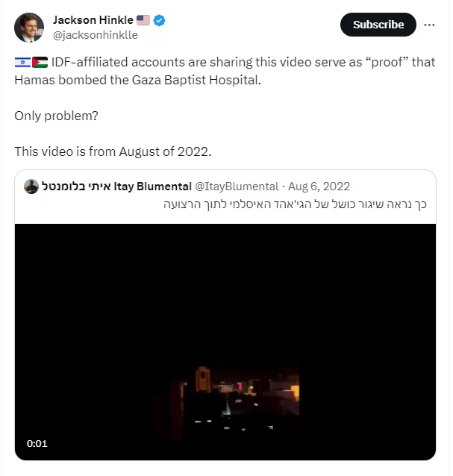This screenshot has height=476, width=453.
Task: Click the 0:01 video timestamp label
Action: tap(37, 444)
